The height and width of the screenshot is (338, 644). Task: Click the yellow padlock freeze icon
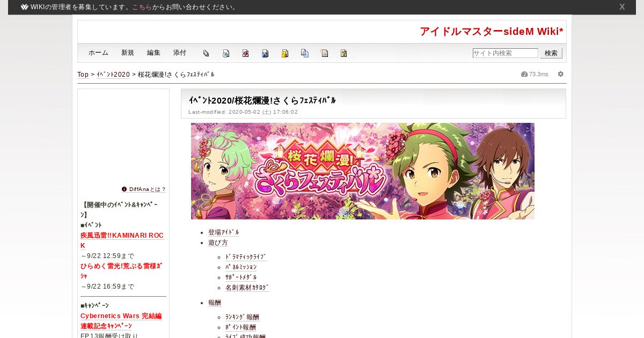click(285, 53)
